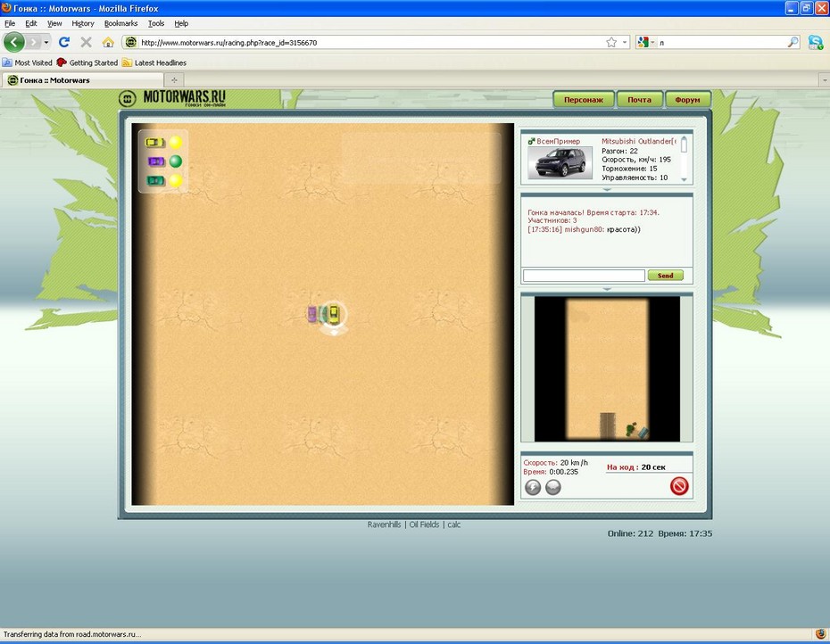The height and width of the screenshot is (644, 830).
Task: Bookmark this page with the star icon
Action: click(x=611, y=42)
